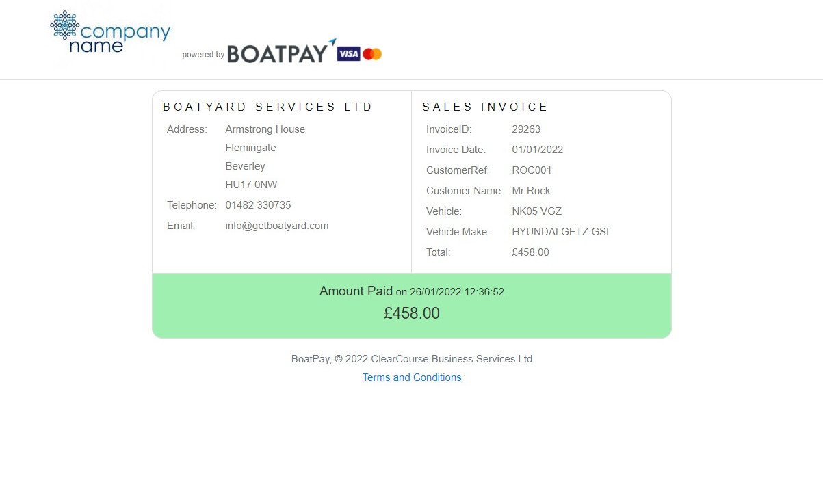Click the BoatPay paper plane icon
The height and width of the screenshot is (504, 823).
pos(333,42)
